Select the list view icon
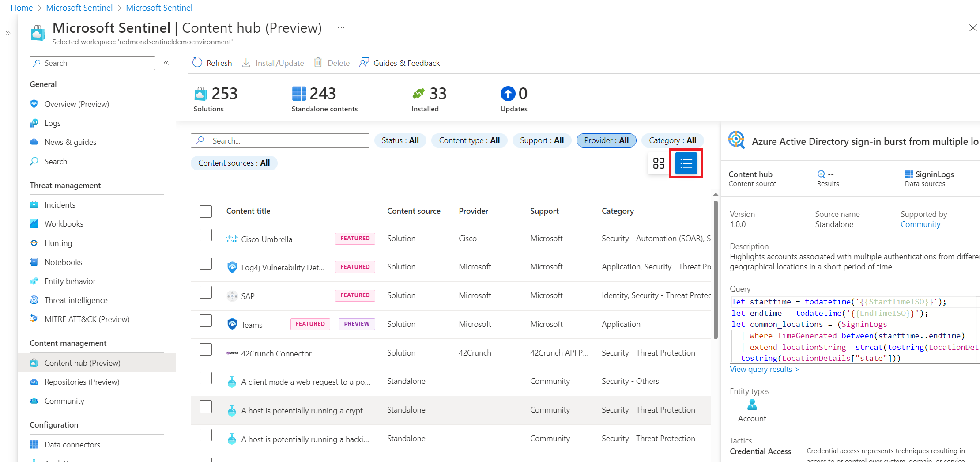 (686, 163)
